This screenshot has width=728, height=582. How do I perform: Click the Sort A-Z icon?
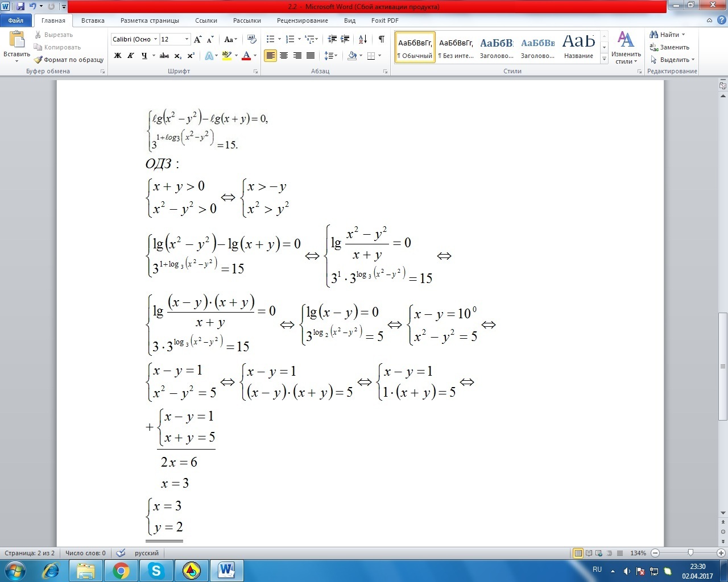362,39
